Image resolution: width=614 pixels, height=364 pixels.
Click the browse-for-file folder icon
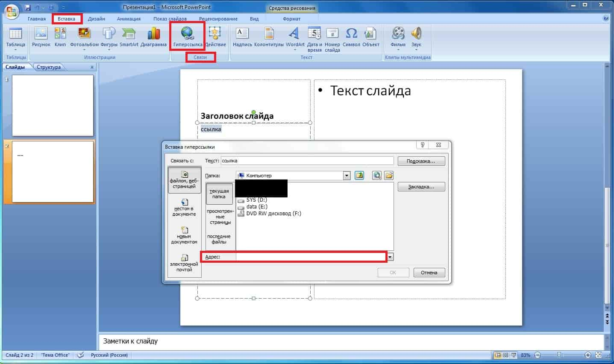[389, 175]
